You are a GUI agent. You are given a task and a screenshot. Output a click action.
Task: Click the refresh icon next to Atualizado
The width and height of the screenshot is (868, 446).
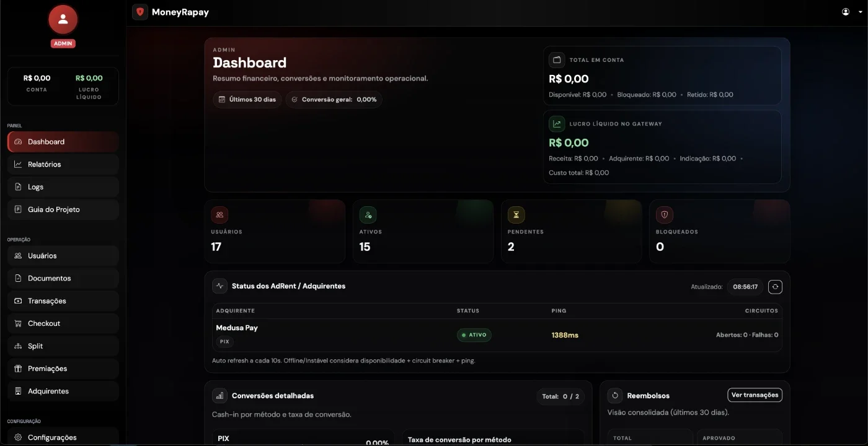point(775,287)
